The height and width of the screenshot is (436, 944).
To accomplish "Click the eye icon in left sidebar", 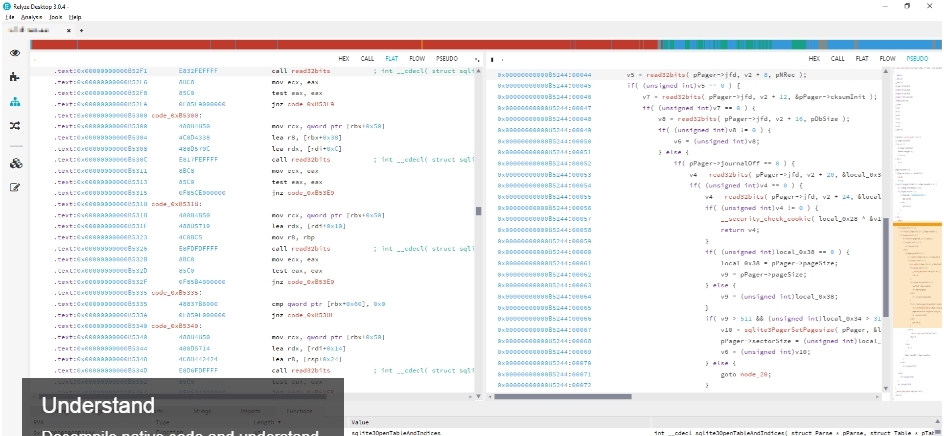I will coord(15,53).
